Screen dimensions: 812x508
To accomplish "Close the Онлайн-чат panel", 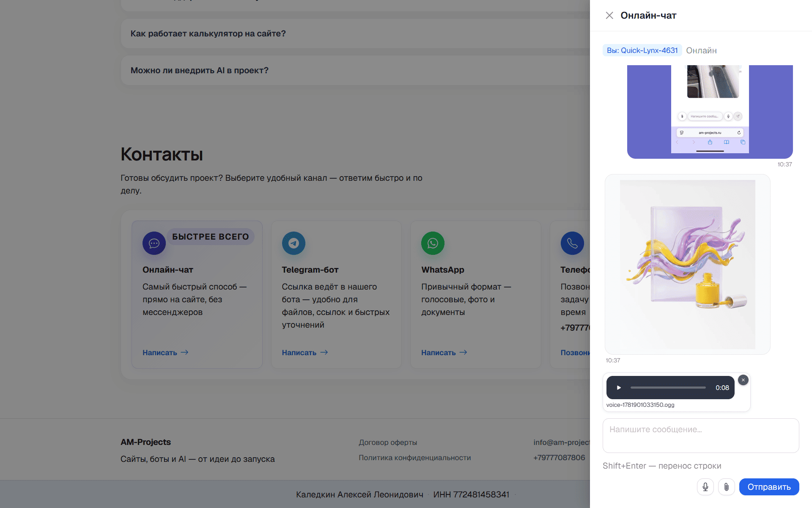I will point(609,16).
